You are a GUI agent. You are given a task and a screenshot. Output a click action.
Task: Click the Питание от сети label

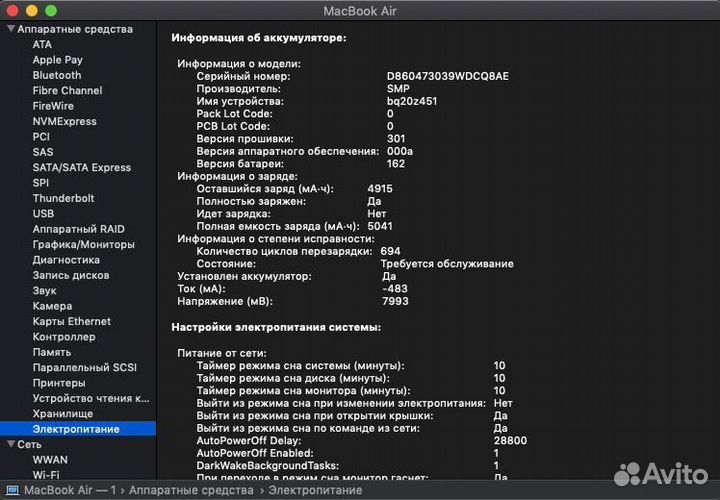click(222, 353)
